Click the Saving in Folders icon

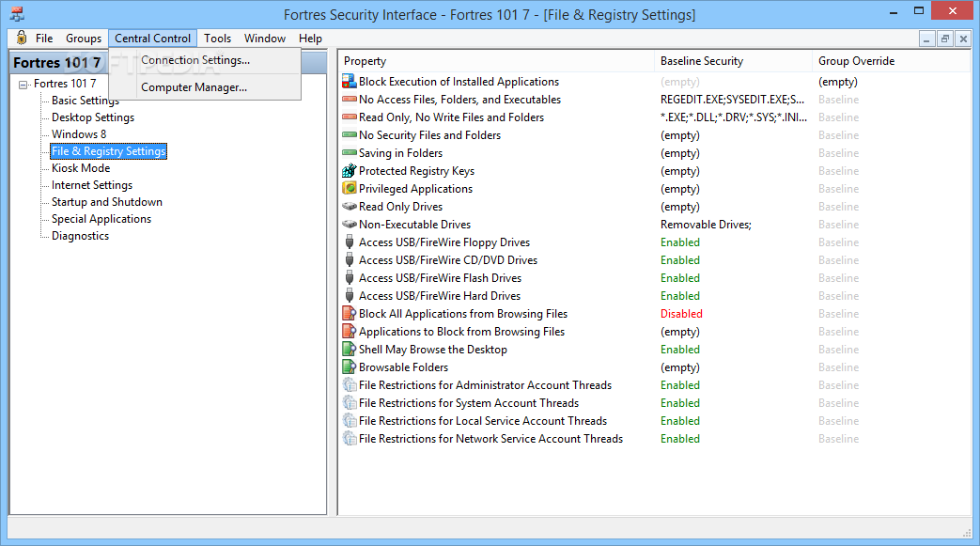coord(350,152)
